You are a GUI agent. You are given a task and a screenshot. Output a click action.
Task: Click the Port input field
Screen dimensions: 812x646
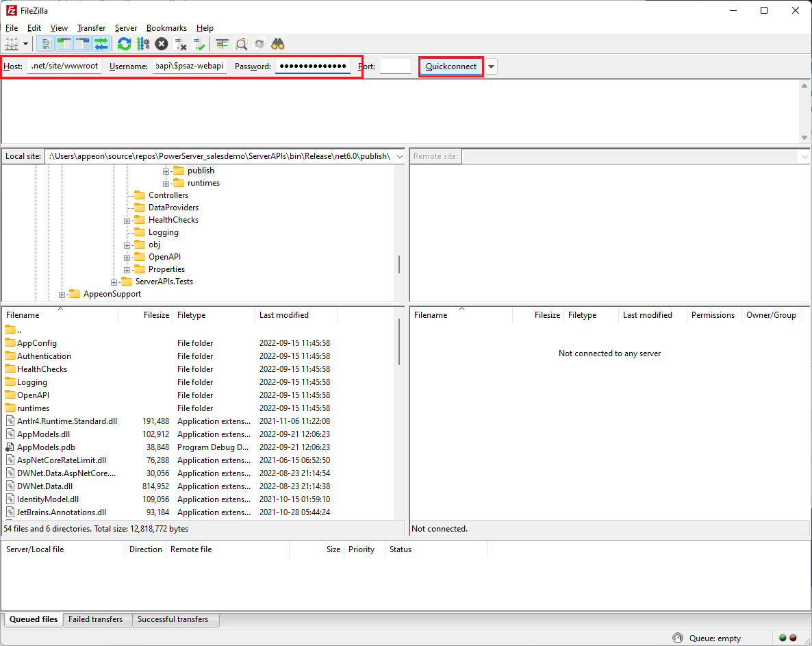tap(395, 66)
